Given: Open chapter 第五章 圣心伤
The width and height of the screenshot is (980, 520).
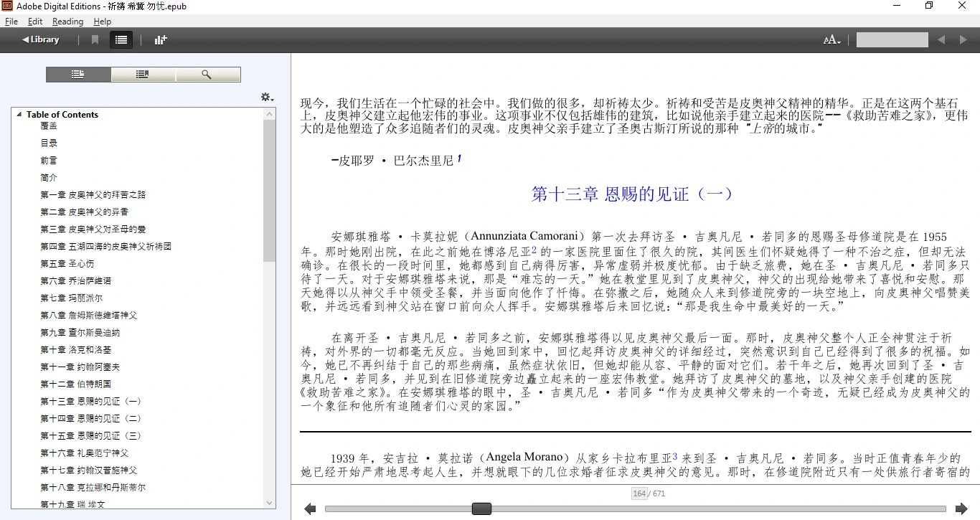Looking at the screenshot, I should tap(67, 264).
